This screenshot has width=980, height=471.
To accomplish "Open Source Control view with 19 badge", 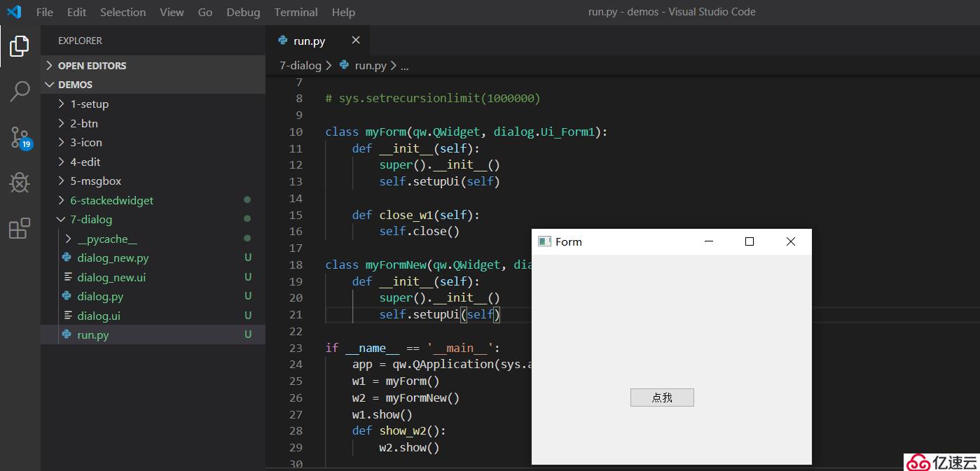I will point(20,137).
